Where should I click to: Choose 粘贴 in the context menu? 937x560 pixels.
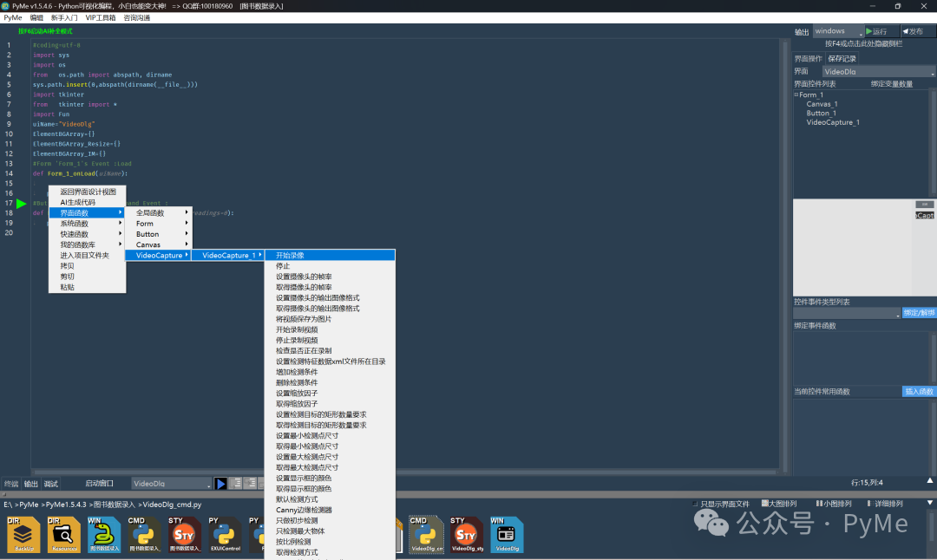[x=88, y=287]
